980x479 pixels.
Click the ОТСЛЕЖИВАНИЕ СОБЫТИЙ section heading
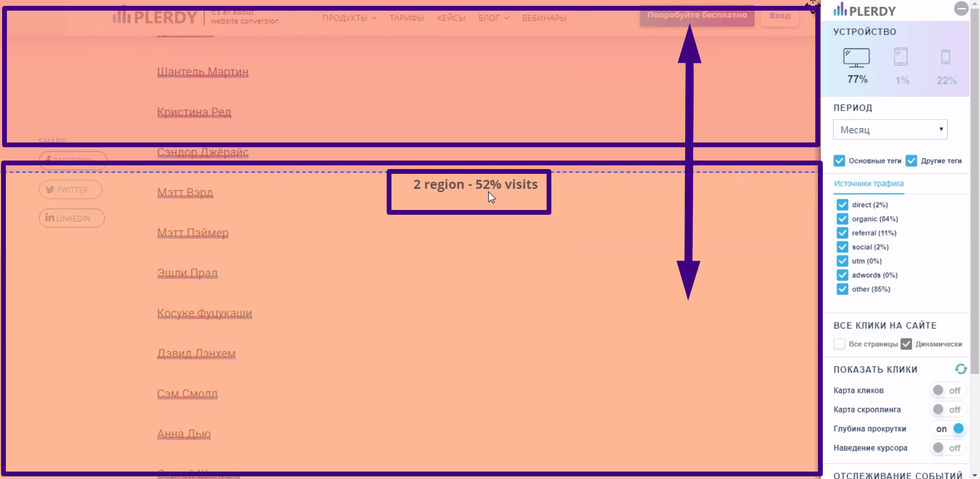[898, 475]
